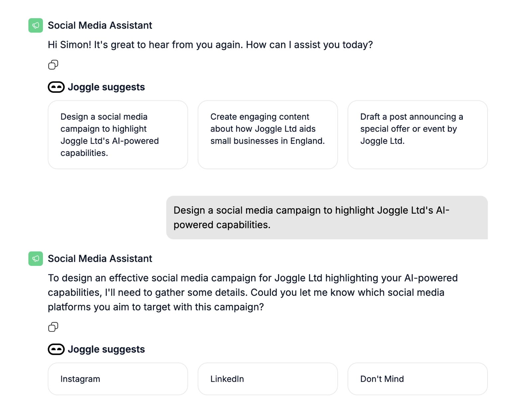This screenshot has height=420, width=532.
Task: Click the first 'Joggle suggests' heading
Action: (106, 87)
